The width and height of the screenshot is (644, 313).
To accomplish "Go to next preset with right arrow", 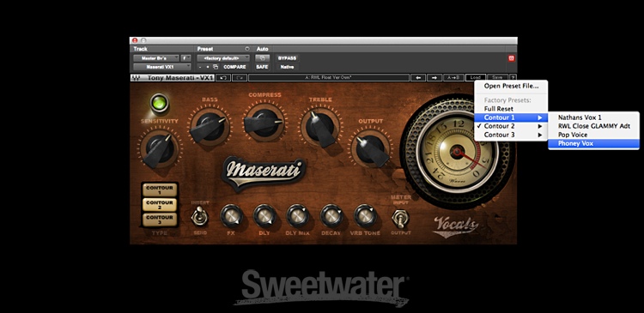I will tap(434, 77).
